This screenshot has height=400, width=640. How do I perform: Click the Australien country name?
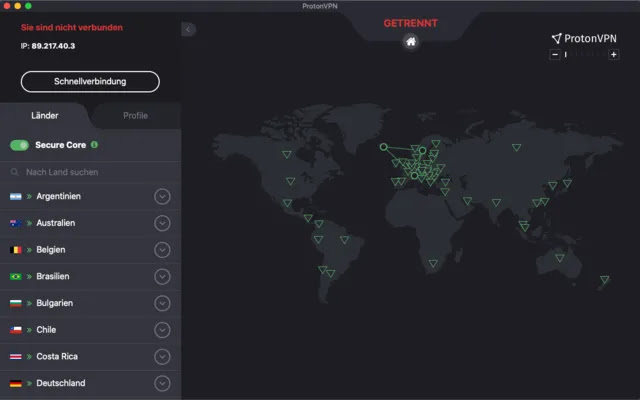click(x=56, y=223)
